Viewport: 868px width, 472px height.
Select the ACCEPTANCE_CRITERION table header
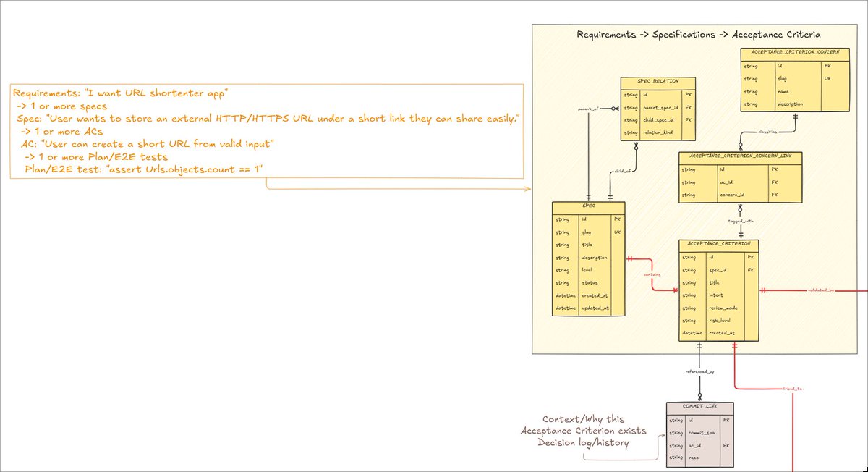[719, 244]
